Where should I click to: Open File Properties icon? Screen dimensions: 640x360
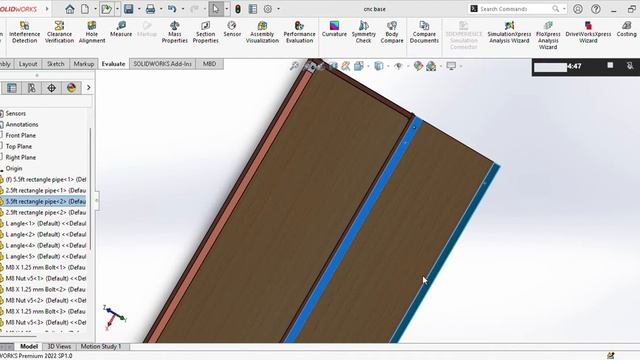click(253, 9)
